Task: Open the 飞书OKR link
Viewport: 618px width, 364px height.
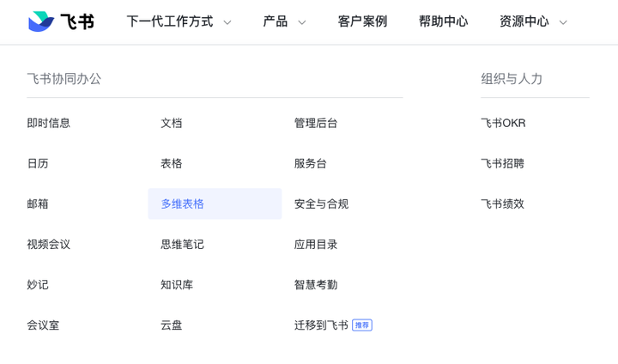Action: click(x=503, y=123)
